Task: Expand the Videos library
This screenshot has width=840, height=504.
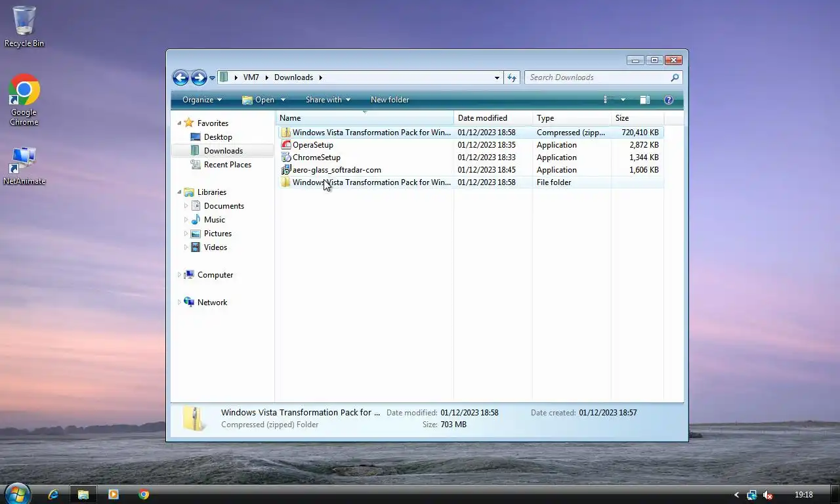Action: pyautogui.click(x=186, y=247)
